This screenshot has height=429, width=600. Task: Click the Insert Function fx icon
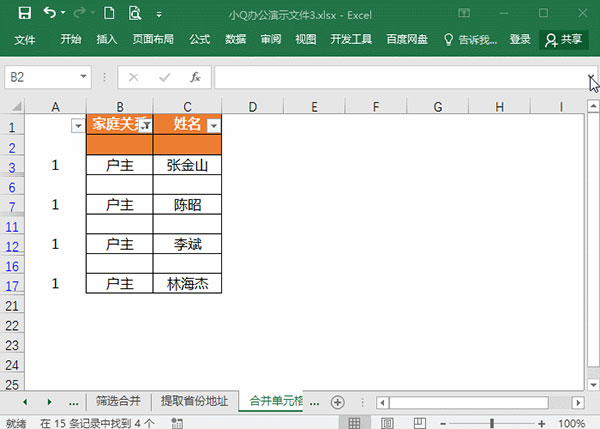[195, 77]
